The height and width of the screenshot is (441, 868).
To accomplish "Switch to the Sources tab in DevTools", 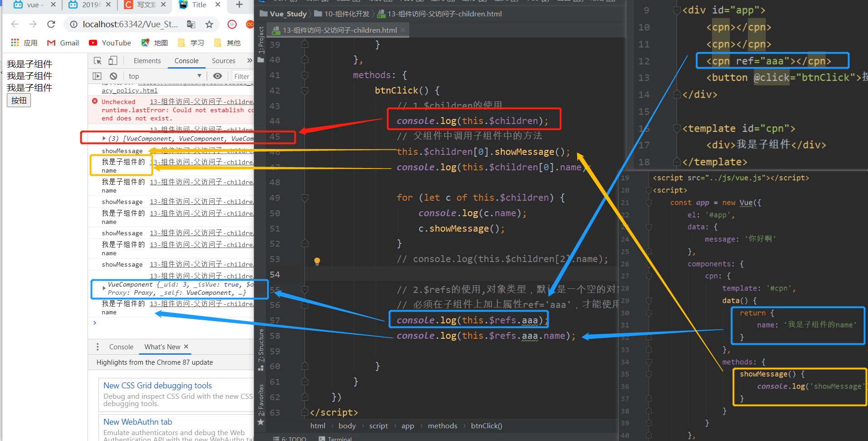I will pos(224,61).
